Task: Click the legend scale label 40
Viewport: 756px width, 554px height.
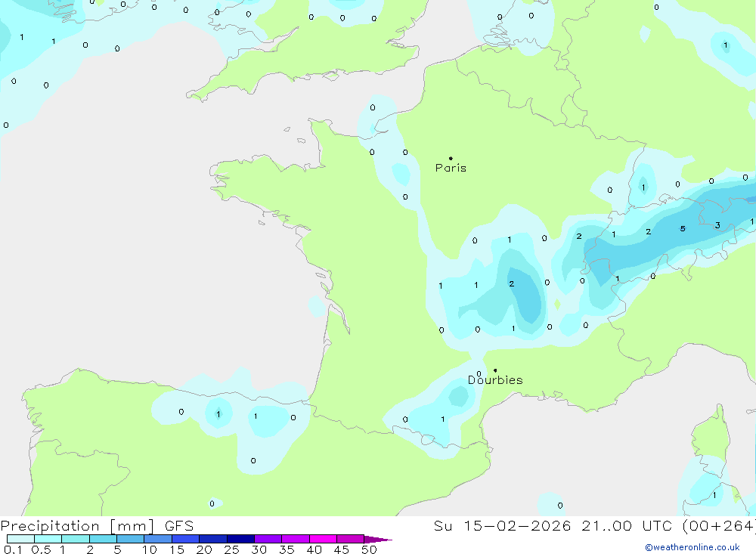Action: 314,549
